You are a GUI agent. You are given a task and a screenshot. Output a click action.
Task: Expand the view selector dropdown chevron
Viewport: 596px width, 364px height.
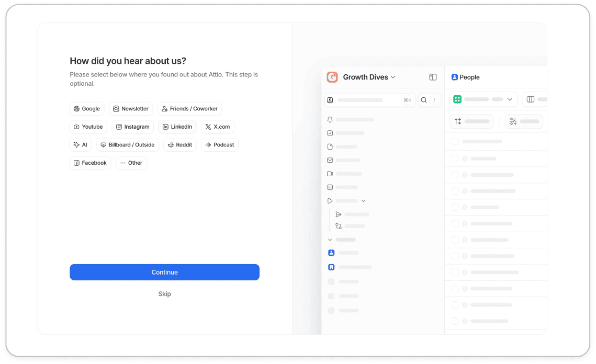[x=509, y=99]
